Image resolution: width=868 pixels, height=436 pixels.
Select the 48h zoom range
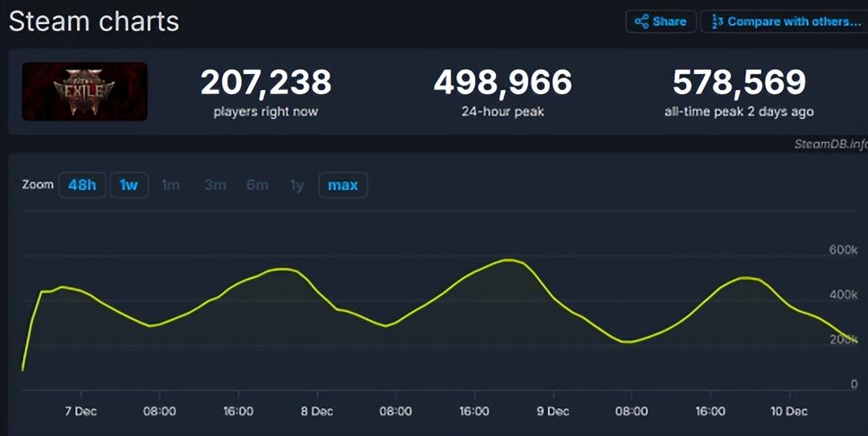point(82,185)
